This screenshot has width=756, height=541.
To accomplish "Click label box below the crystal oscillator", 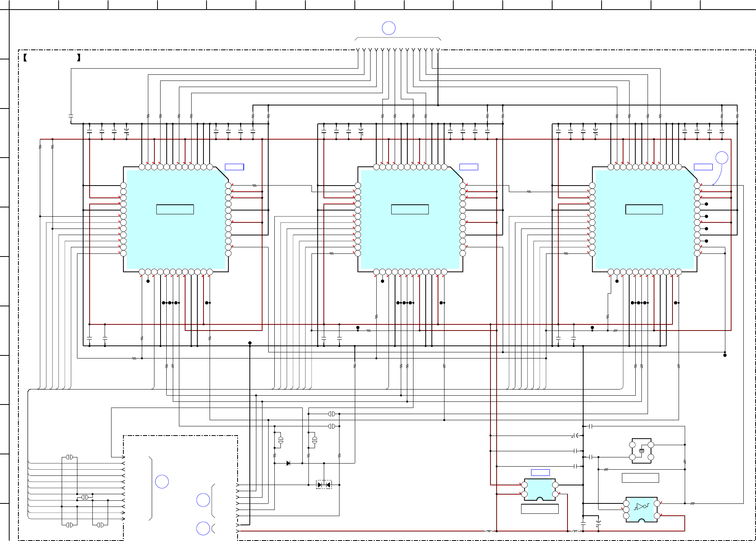I will (640, 478).
